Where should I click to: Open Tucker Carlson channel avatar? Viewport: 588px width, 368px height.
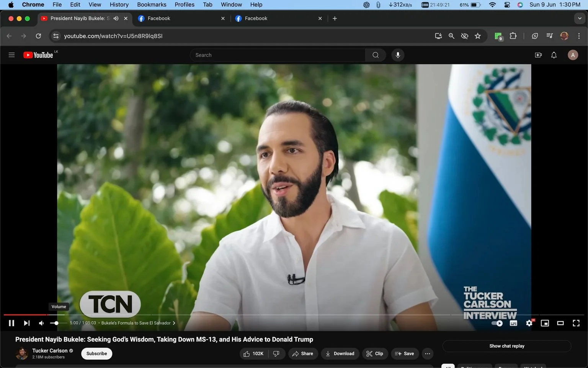click(x=22, y=353)
